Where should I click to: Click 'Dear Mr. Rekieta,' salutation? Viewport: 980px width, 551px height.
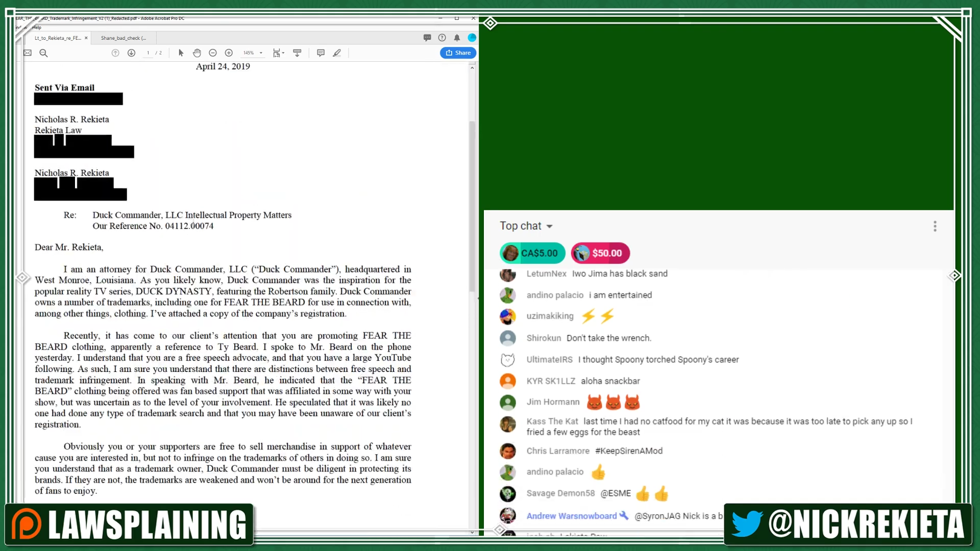tap(69, 247)
